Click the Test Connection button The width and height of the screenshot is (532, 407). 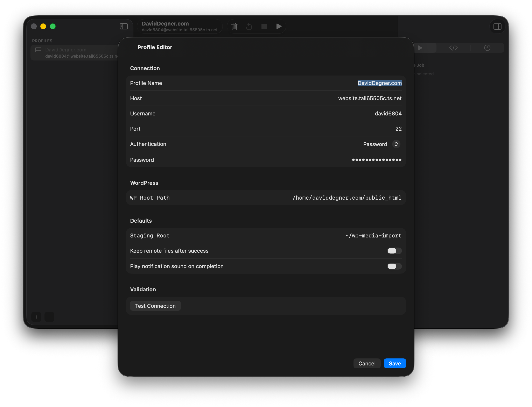[x=155, y=306]
